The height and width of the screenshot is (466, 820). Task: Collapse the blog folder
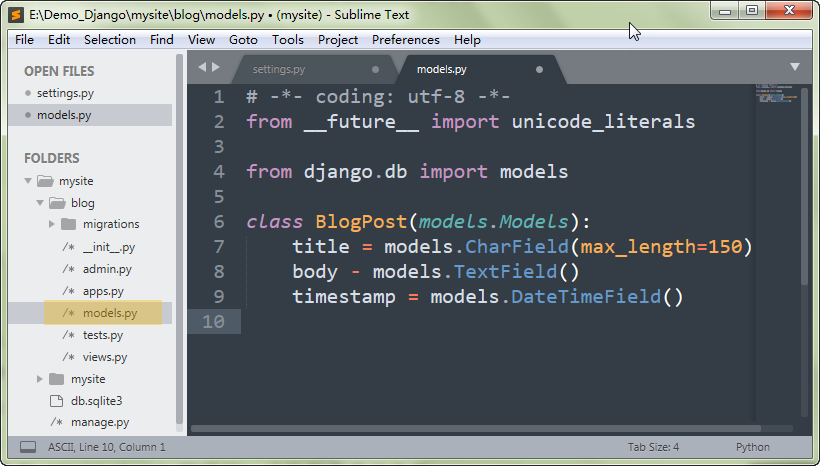click(x=40, y=203)
